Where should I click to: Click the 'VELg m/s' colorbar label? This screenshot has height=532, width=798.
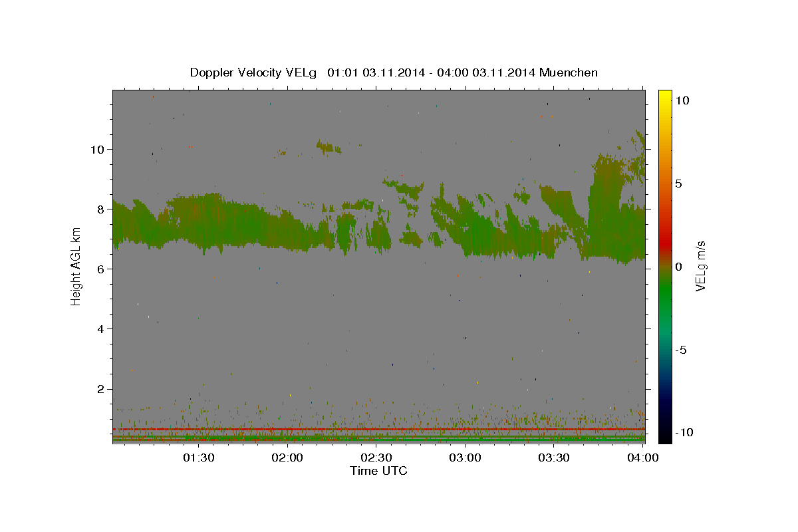(x=700, y=265)
